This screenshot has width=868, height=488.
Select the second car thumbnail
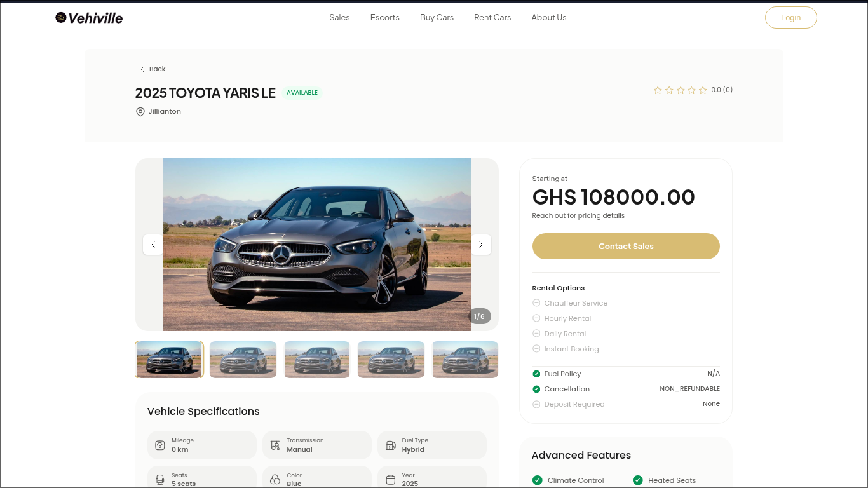coord(243,360)
